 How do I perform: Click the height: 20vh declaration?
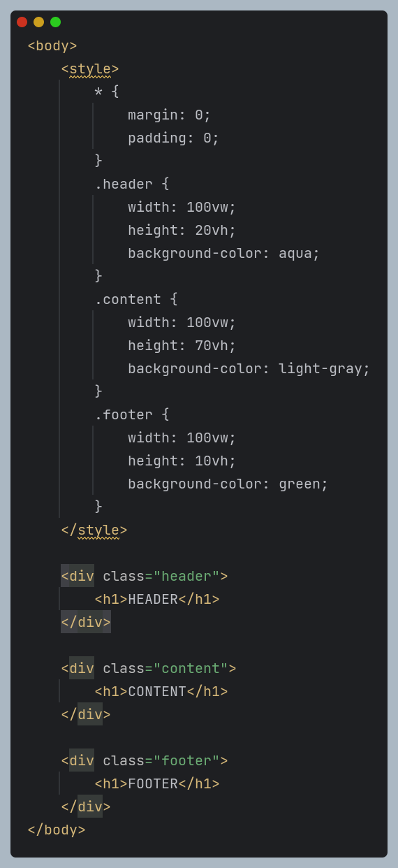[182, 231]
